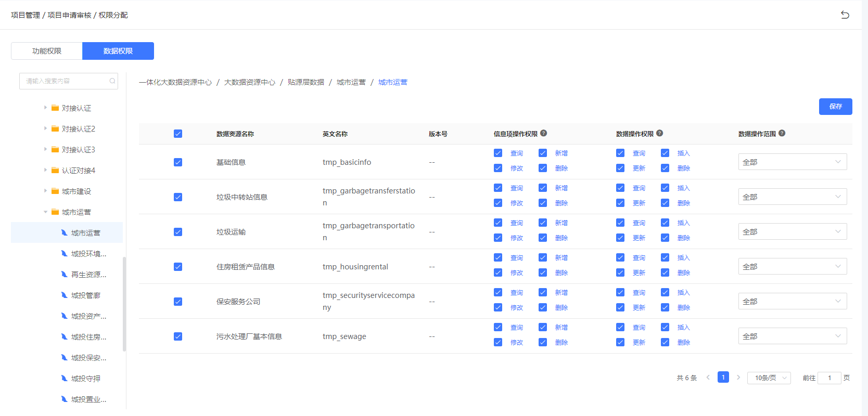Click the leaf icon of 城投守押 item
The width and height of the screenshot is (868, 416).
[x=65, y=378]
